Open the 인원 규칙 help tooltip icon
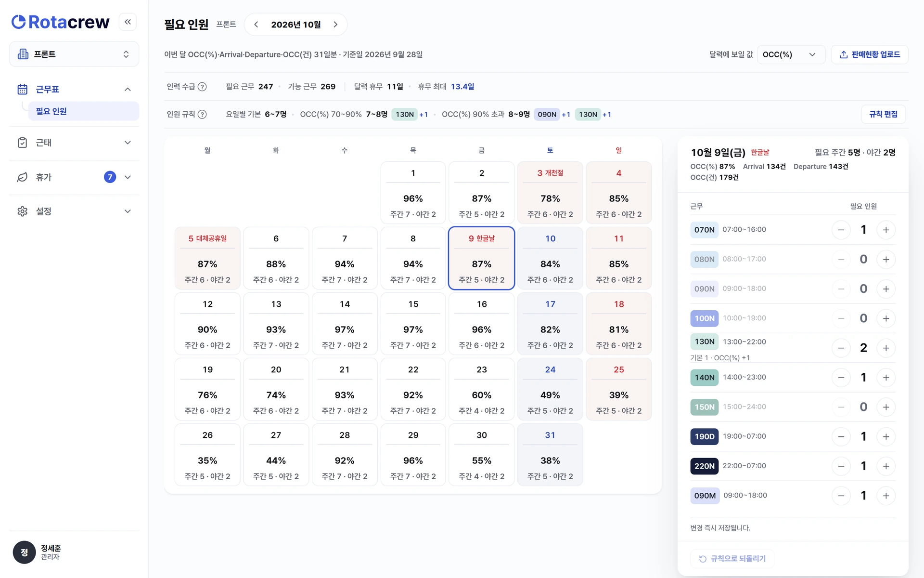Screen dimensions: 924x578 pyautogui.click(x=203, y=114)
